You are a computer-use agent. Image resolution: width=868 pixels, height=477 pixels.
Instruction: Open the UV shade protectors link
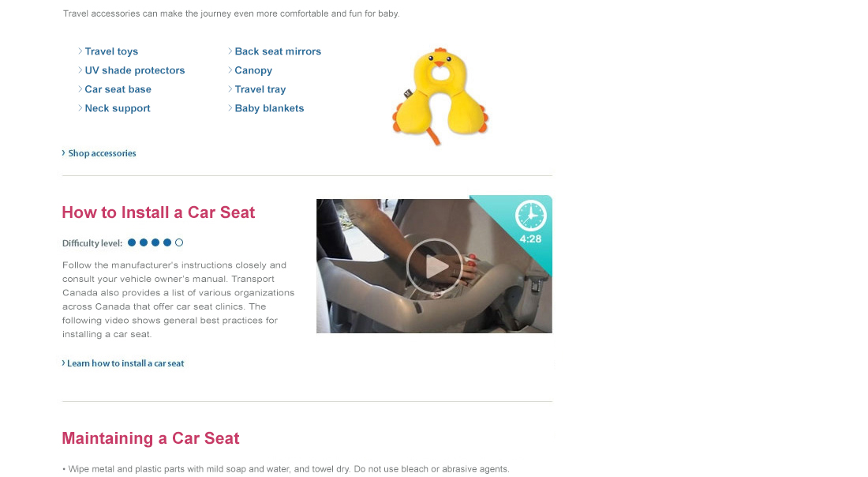click(134, 70)
